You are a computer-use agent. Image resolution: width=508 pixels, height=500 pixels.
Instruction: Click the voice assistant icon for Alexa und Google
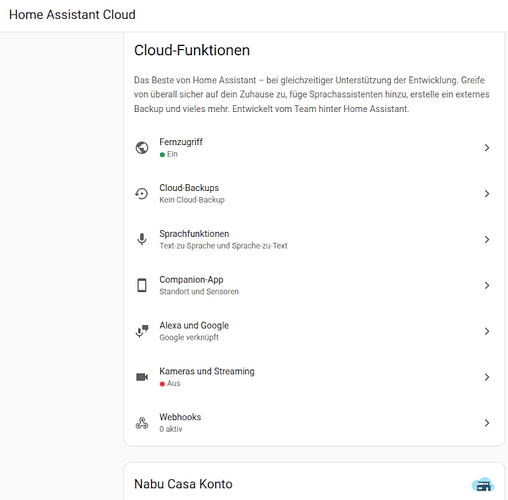[142, 331]
